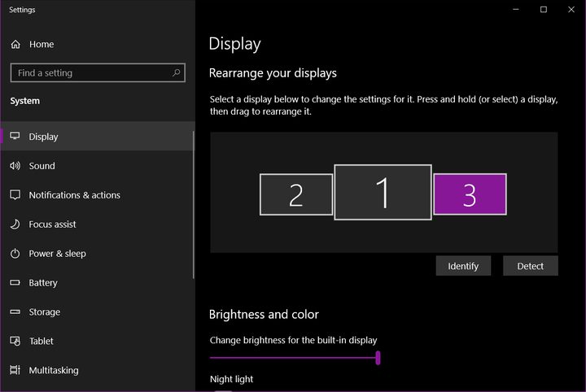Viewport: 586px width, 392px height.
Task: Click the Multitasking icon in sidebar
Action: (15, 370)
